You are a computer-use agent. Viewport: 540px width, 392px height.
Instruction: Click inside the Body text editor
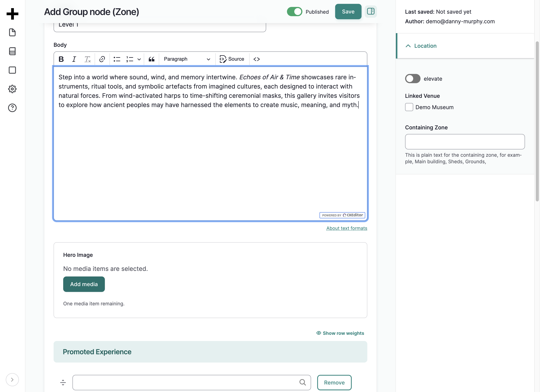pyautogui.click(x=210, y=143)
